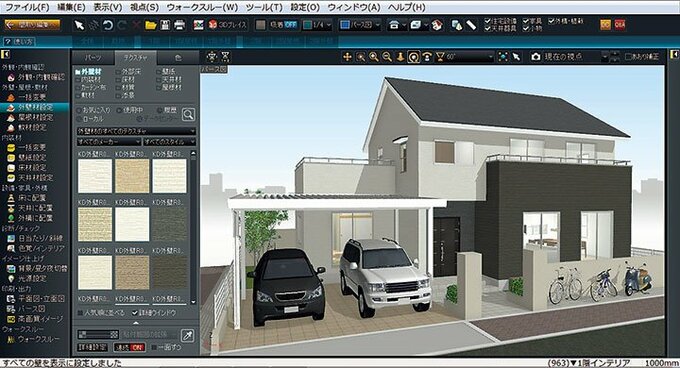Image resolution: width=680 pixels, height=368 pixels.
Task: Click the 3Dプレイス button
Action: [227, 25]
